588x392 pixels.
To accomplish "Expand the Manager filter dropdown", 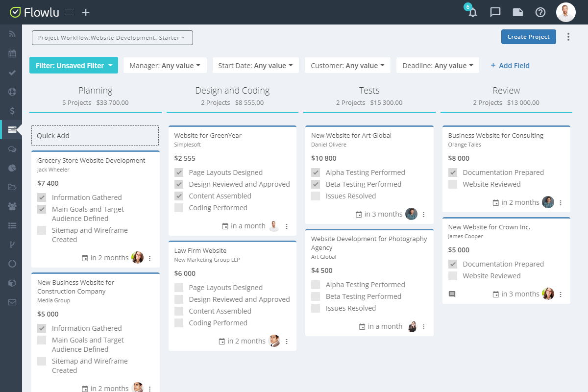I will pos(165,66).
